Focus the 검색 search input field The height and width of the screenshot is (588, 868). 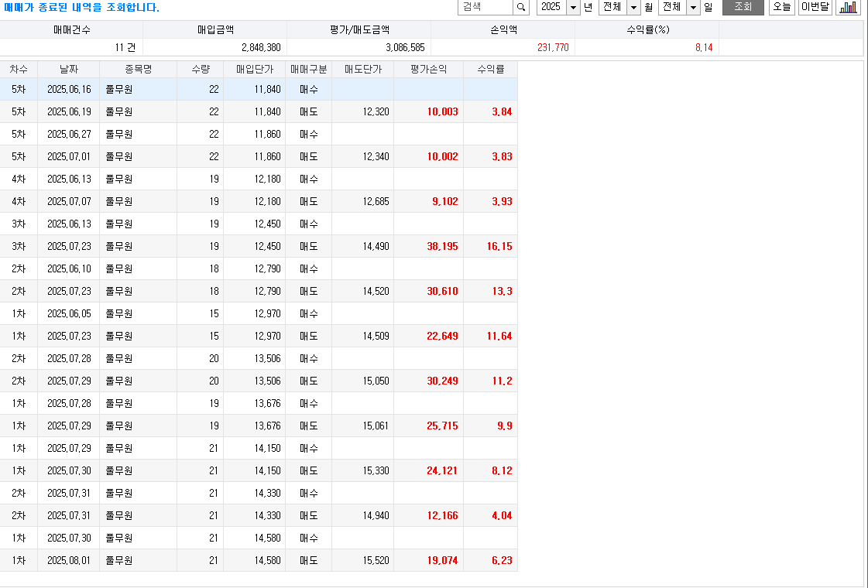tap(485, 7)
